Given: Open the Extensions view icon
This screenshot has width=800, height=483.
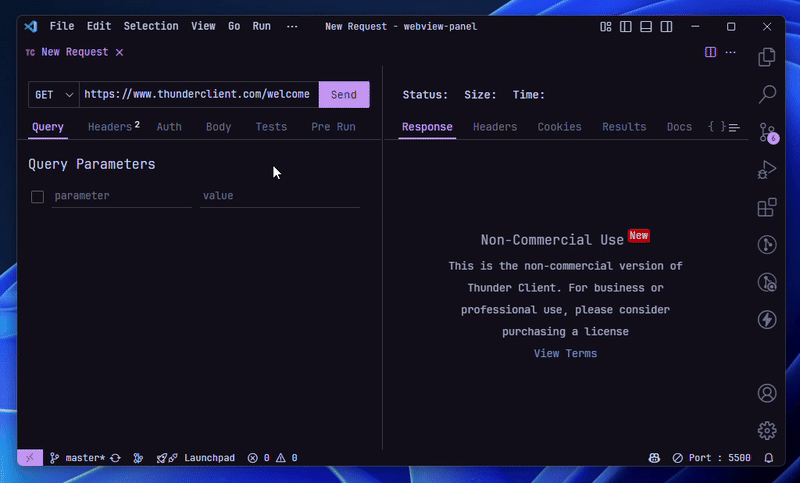Looking at the screenshot, I should [x=766, y=207].
